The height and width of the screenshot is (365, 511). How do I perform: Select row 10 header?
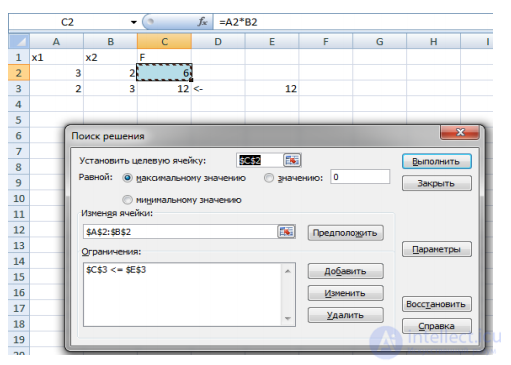(x=19, y=198)
